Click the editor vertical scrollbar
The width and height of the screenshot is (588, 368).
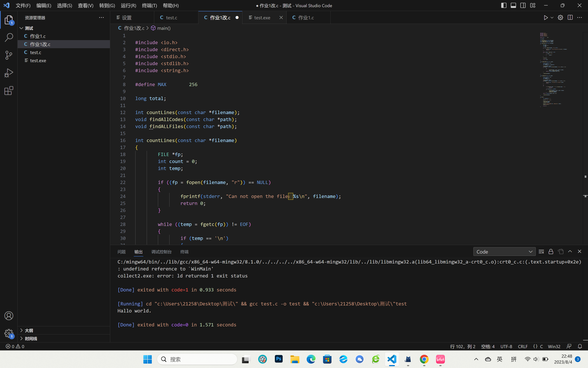[585, 138]
